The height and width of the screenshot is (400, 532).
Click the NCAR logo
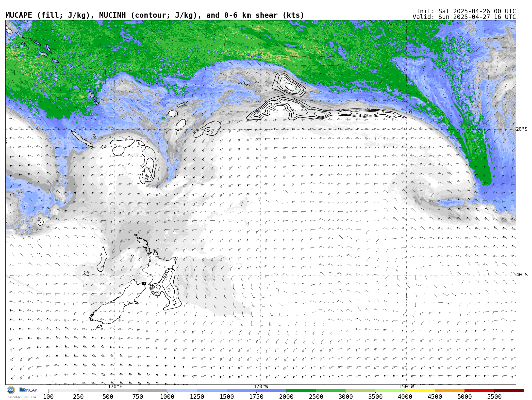click(28, 390)
